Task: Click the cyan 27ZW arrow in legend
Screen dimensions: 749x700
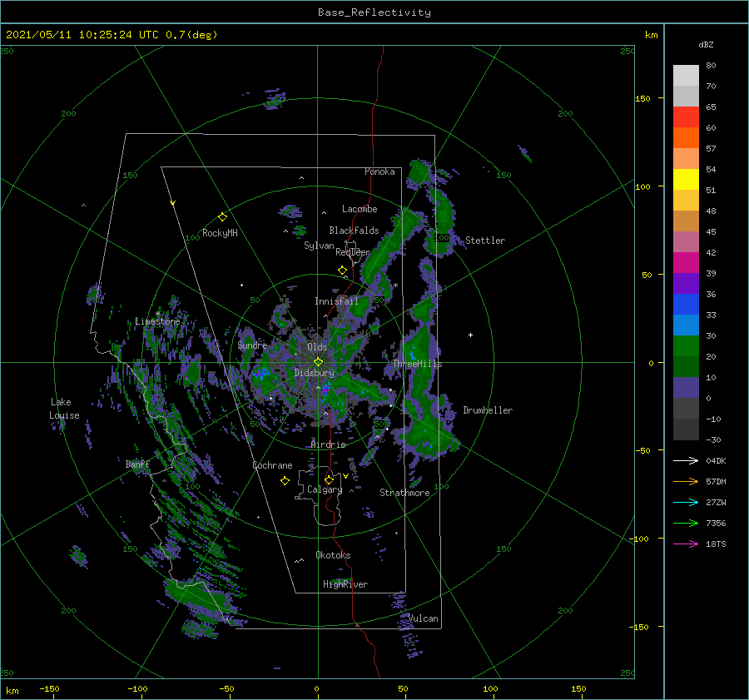Action: pyautogui.click(x=686, y=502)
